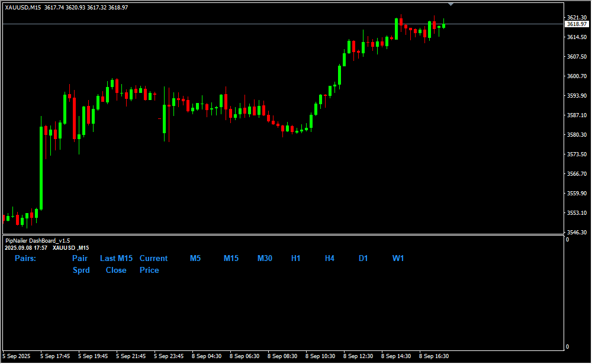The height and width of the screenshot is (364, 592).
Task: Choose the D1 timeframe header
Action: click(363, 259)
